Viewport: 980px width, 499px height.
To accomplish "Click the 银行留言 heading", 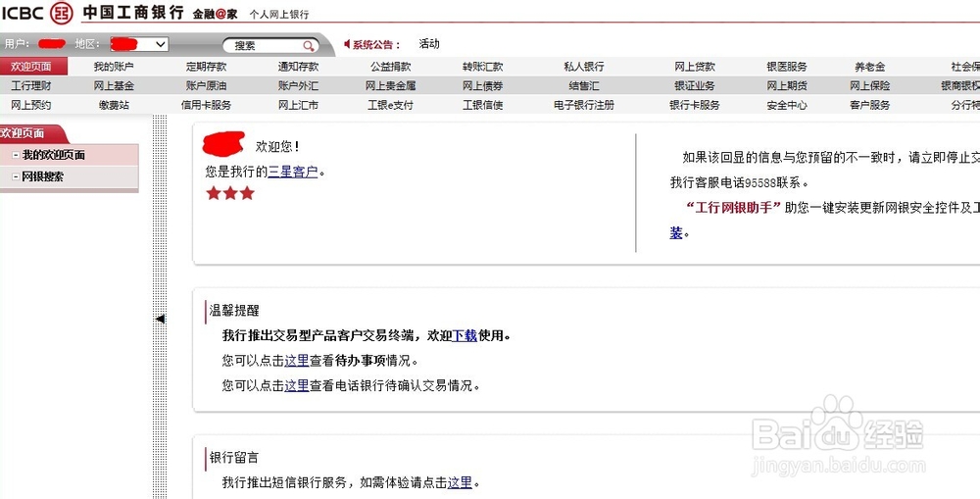I will coord(234,458).
